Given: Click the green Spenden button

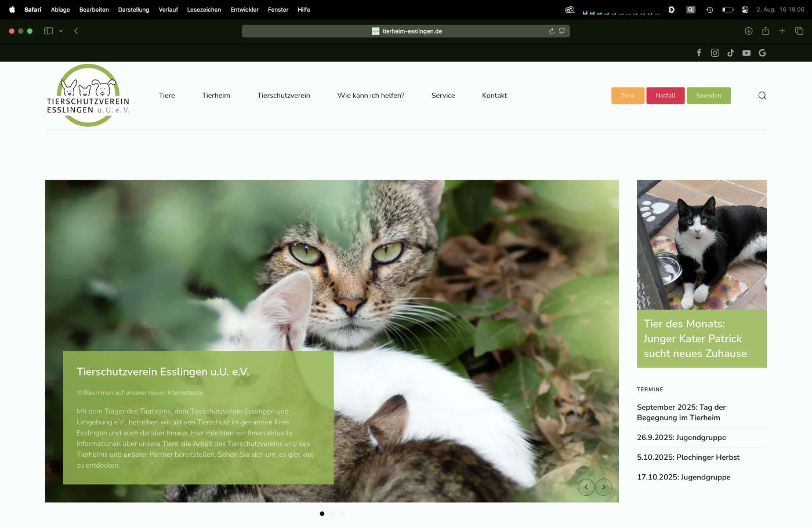Looking at the screenshot, I should click(708, 96).
